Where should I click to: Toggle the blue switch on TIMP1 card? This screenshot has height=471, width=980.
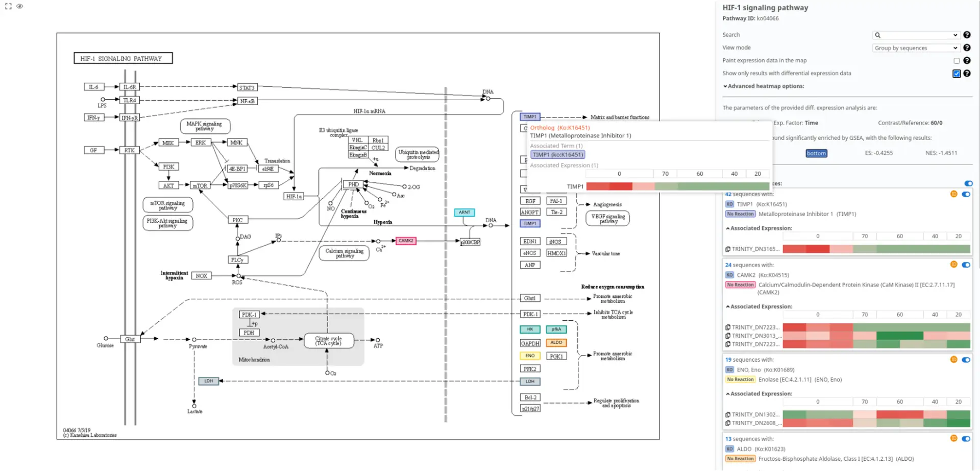click(x=966, y=194)
